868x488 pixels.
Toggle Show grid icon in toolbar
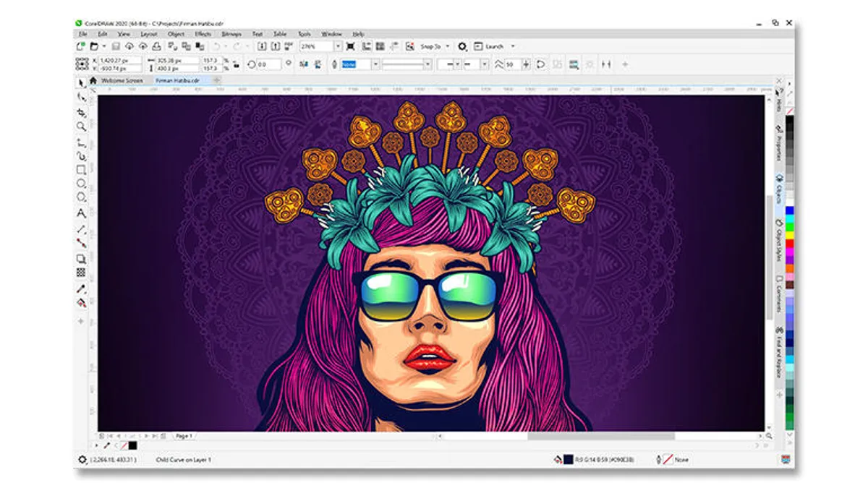click(x=380, y=46)
